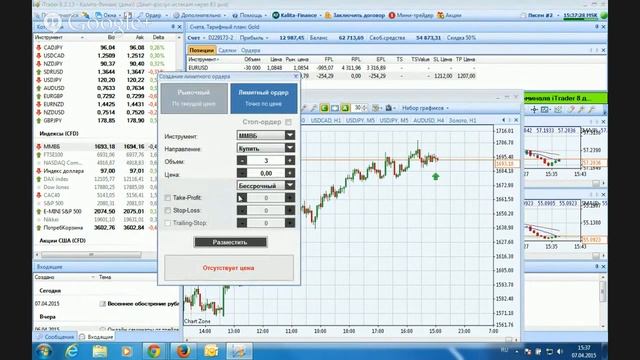Image resolution: width=640 pixels, height=360 pixels.
Task: Open the Дополнительно menu
Action: tap(199, 16)
